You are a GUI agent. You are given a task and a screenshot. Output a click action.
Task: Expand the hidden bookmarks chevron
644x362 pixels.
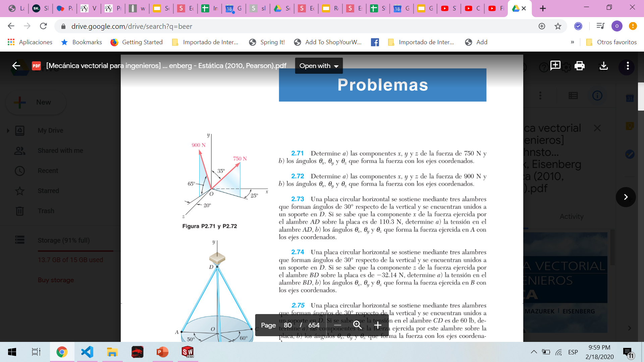coord(572,42)
